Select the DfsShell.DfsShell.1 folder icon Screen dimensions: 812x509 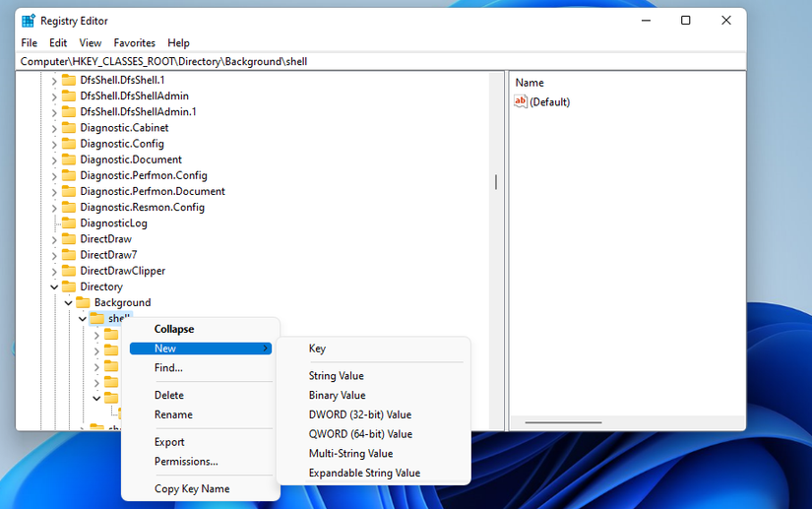tap(68, 80)
